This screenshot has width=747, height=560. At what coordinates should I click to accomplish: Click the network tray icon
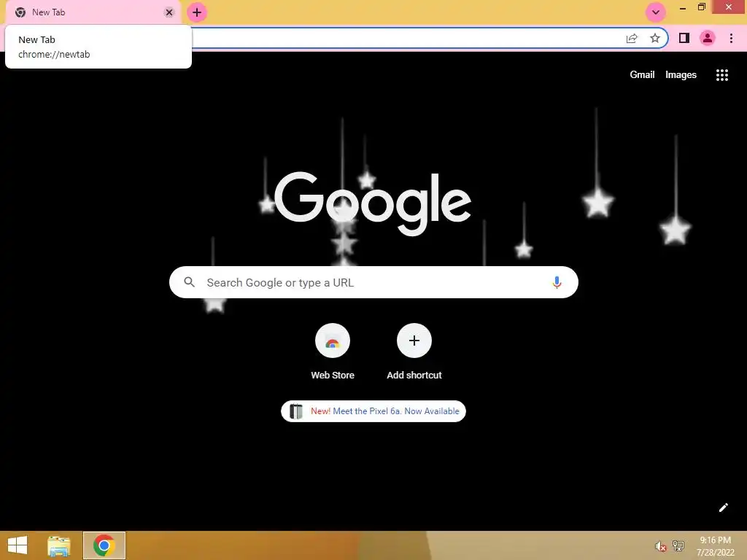pos(678,545)
